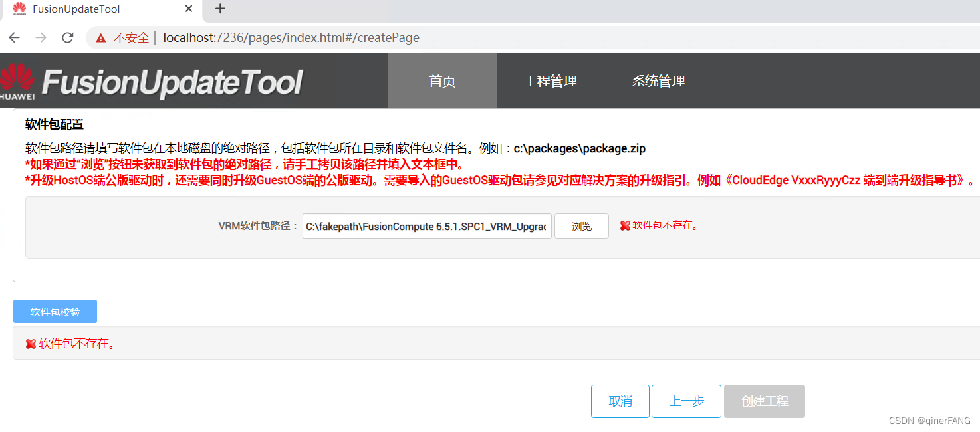Click 软件包不存在 message beside browse button
980x432 pixels.
[x=665, y=226]
